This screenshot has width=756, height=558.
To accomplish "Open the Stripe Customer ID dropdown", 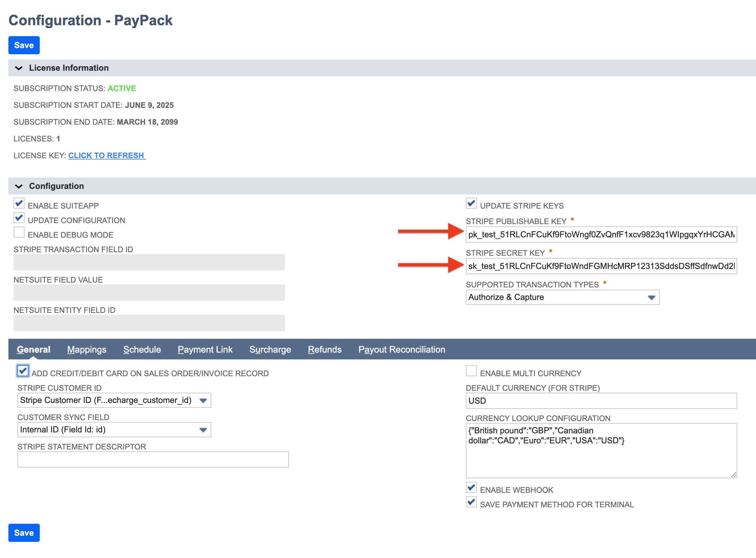I will click(114, 400).
